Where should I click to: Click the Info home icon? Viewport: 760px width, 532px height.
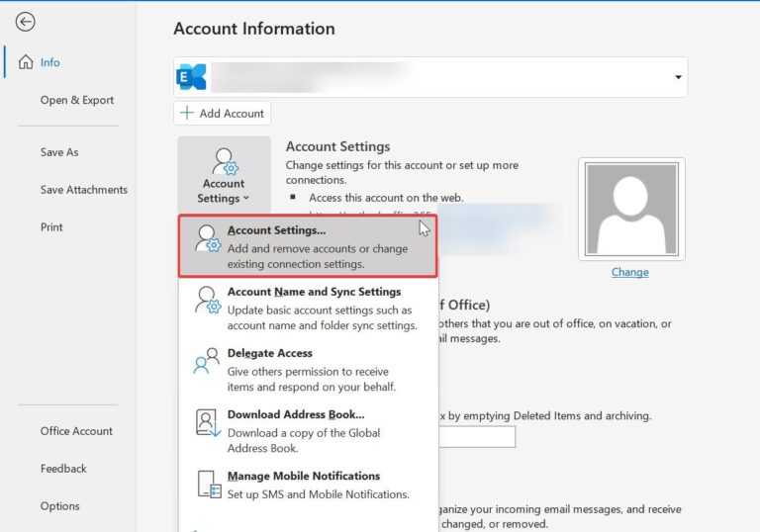coord(26,62)
